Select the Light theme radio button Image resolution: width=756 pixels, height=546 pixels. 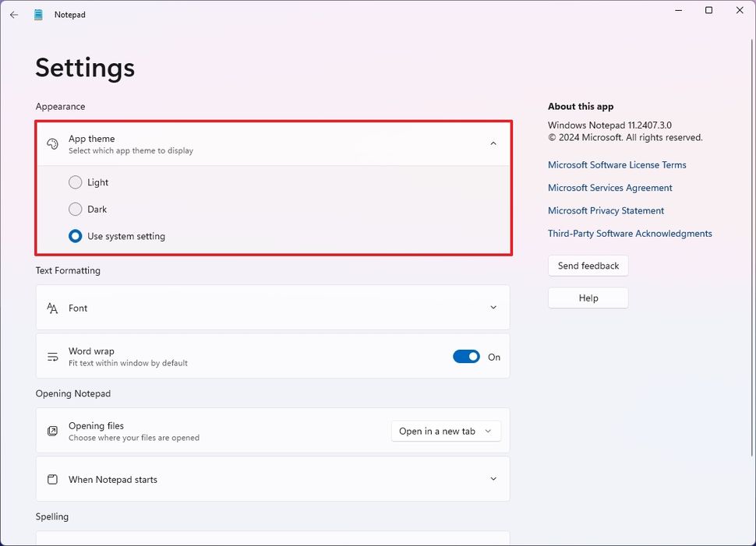pos(76,182)
